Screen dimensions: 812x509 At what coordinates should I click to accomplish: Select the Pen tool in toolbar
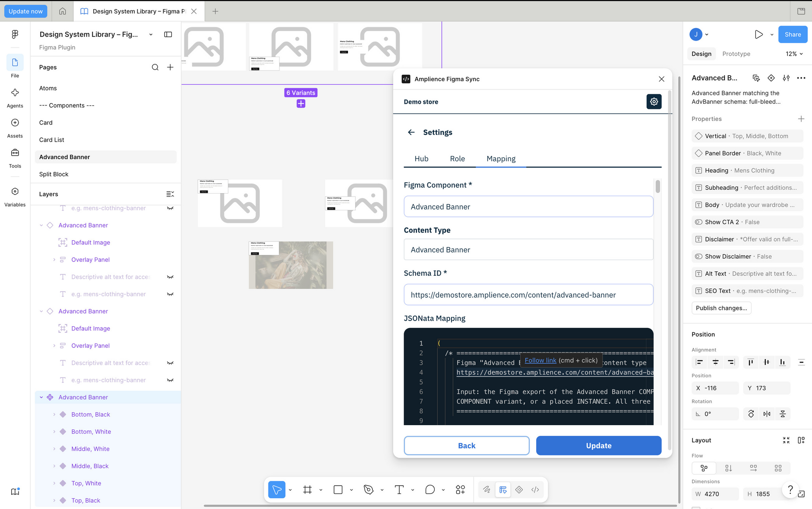(x=368, y=490)
